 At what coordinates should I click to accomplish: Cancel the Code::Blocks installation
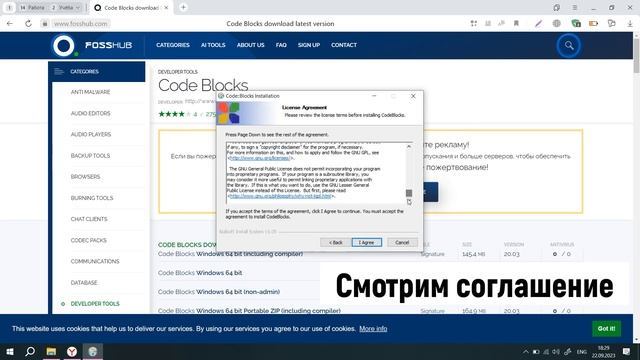coord(402,242)
